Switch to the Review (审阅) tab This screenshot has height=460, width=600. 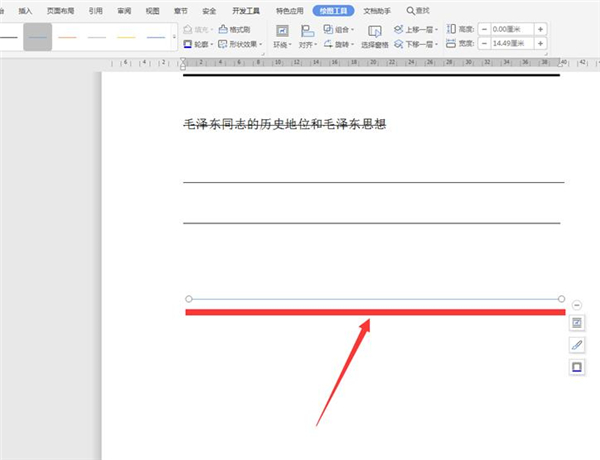(x=123, y=10)
